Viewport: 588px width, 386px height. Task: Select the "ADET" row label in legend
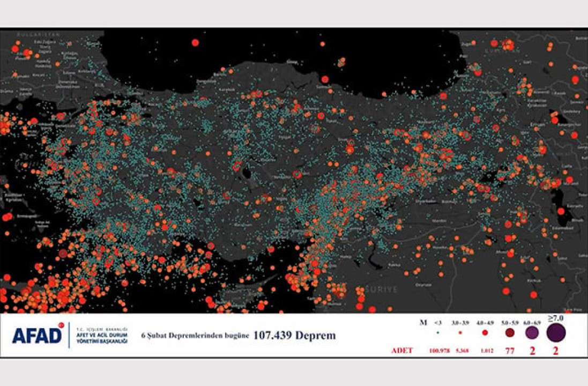pos(402,351)
